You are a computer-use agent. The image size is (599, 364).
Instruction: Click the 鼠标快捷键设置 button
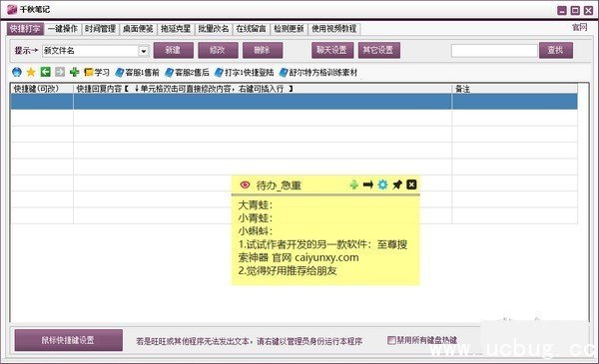coord(68,340)
